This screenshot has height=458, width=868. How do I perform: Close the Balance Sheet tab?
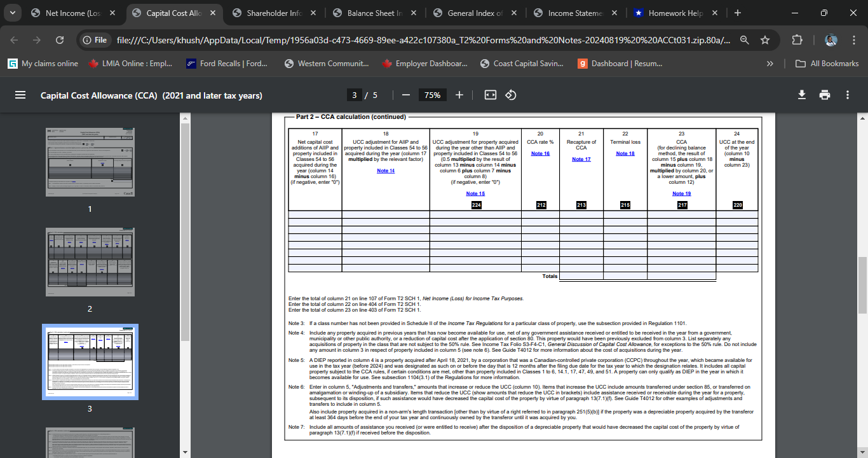414,13
